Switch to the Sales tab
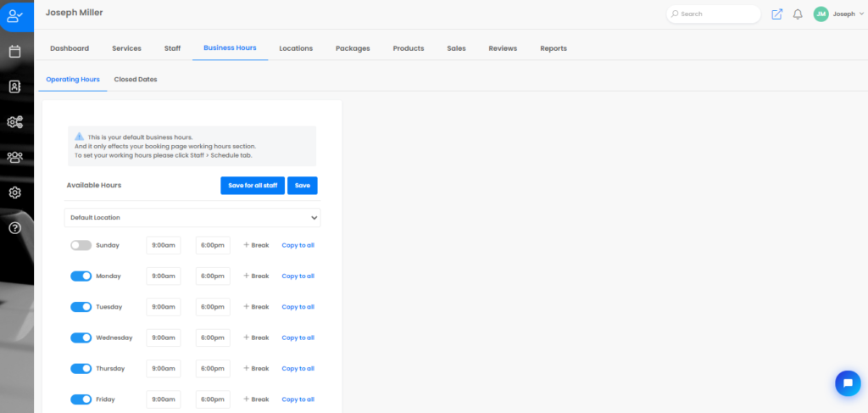 456,48
